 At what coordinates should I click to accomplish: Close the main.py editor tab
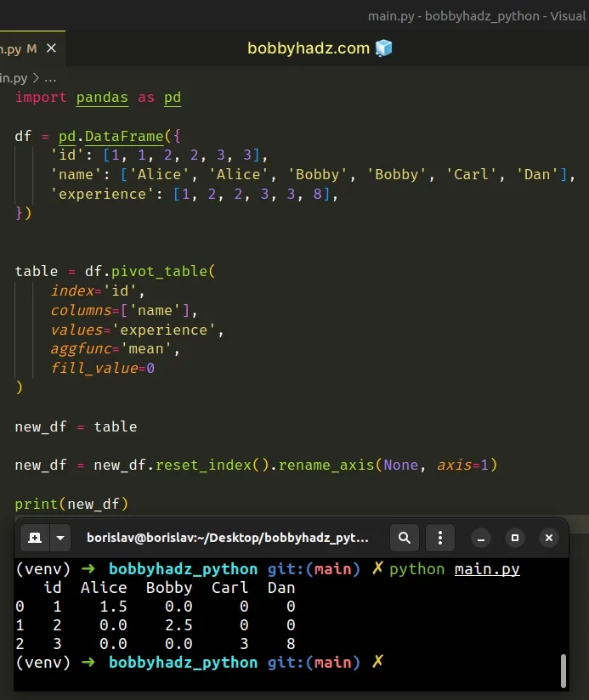click(50, 48)
